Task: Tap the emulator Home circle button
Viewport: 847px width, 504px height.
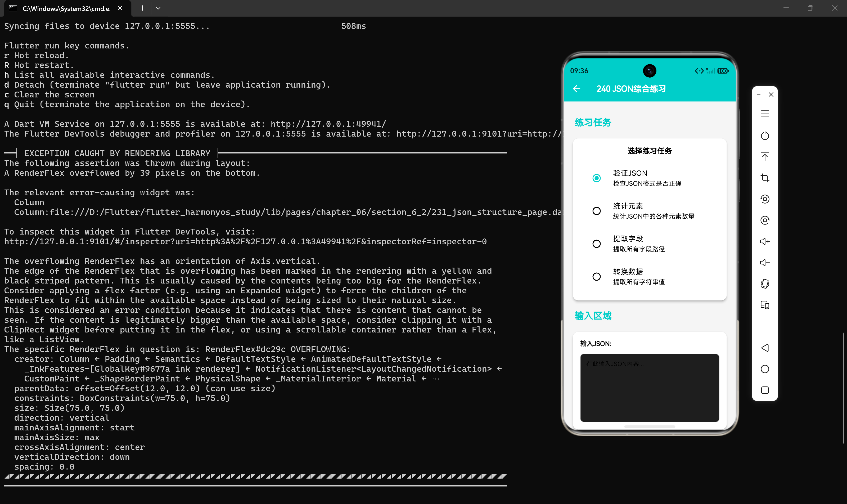Action: (764, 369)
